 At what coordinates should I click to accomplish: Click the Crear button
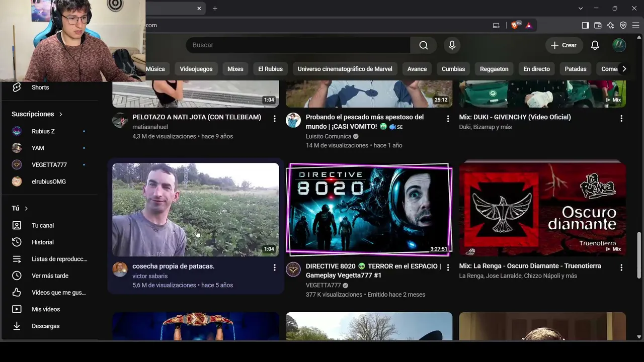pos(564,45)
